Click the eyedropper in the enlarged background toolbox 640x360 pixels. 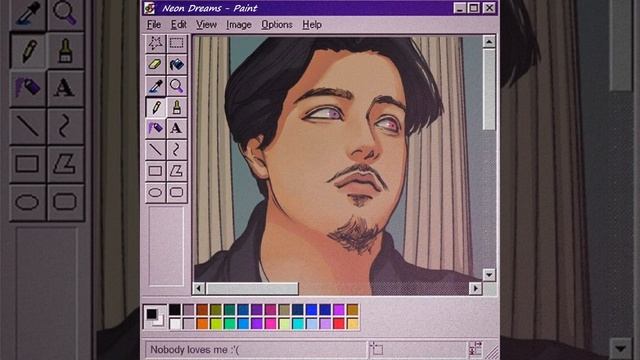pyautogui.click(x=27, y=15)
